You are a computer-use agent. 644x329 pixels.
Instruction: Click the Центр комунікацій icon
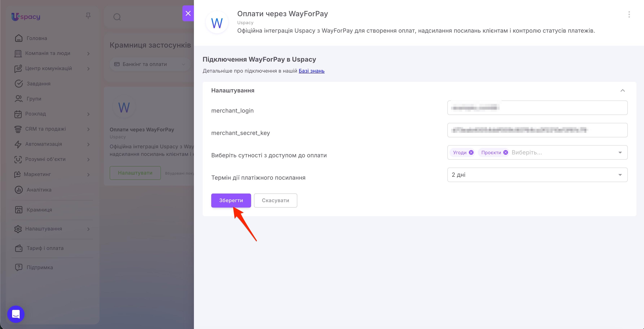click(x=18, y=69)
